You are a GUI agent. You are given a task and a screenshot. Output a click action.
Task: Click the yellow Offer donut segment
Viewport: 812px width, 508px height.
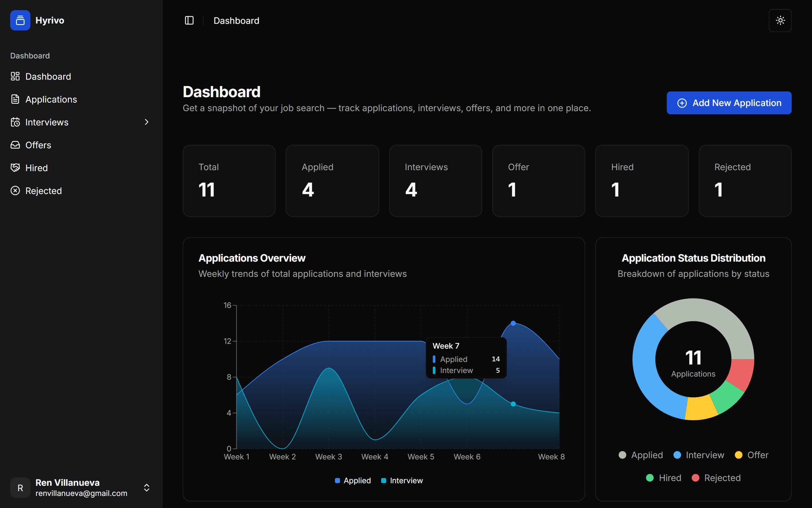point(701,408)
